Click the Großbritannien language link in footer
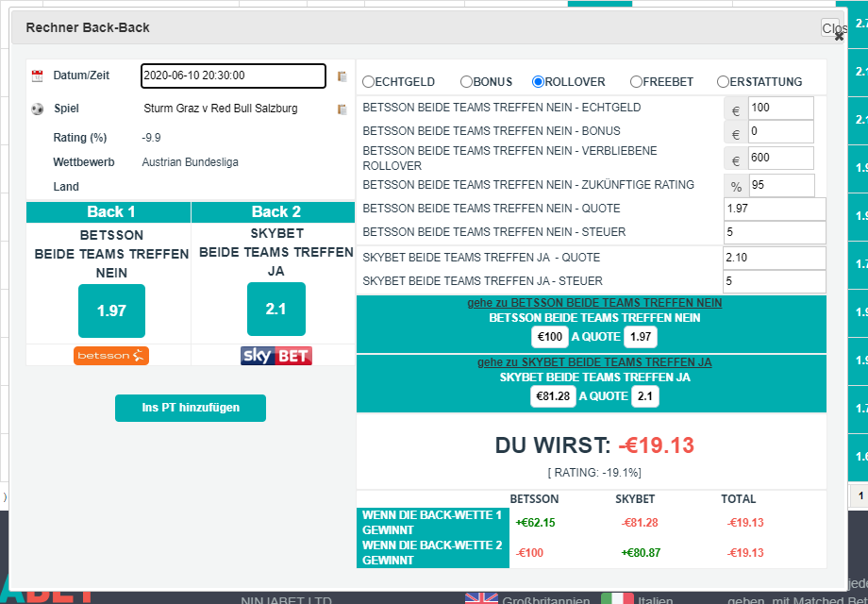This screenshot has width=868, height=604. (x=546, y=600)
